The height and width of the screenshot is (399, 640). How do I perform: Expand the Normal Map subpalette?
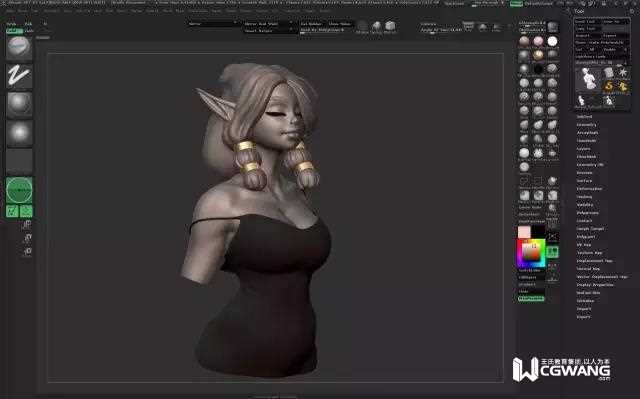(x=588, y=269)
